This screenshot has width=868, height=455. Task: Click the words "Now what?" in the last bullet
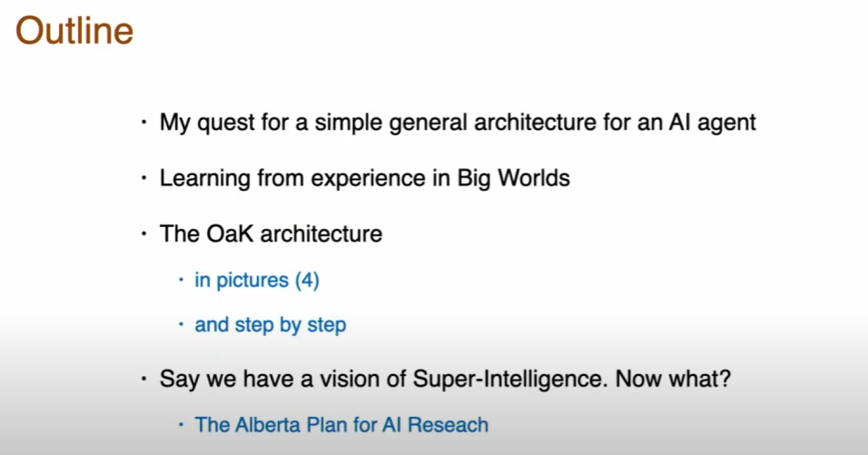(x=673, y=379)
